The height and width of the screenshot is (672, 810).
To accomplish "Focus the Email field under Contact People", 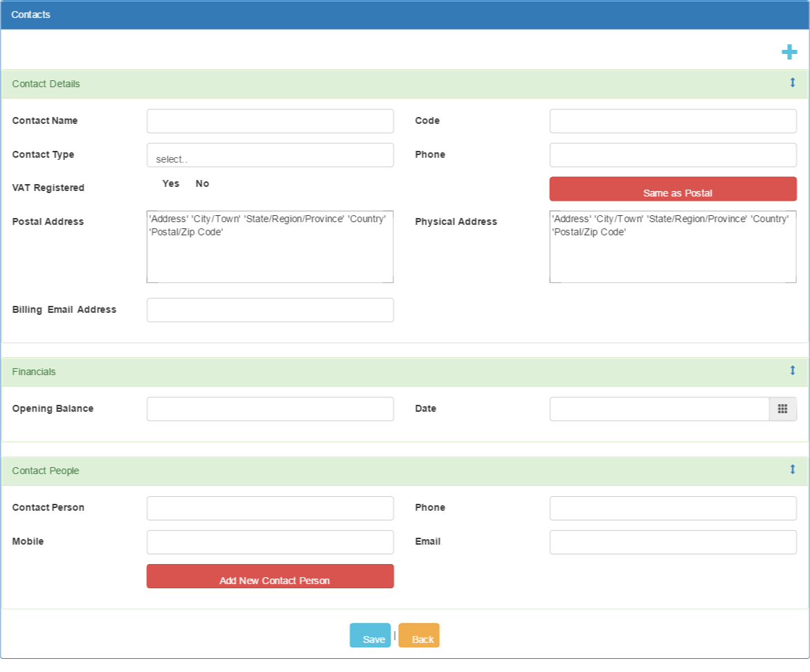I will (673, 543).
